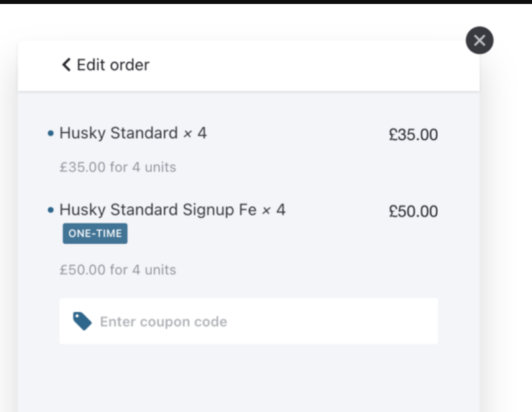Select the Husky Standard Signup Fe item name

pyautogui.click(x=158, y=210)
